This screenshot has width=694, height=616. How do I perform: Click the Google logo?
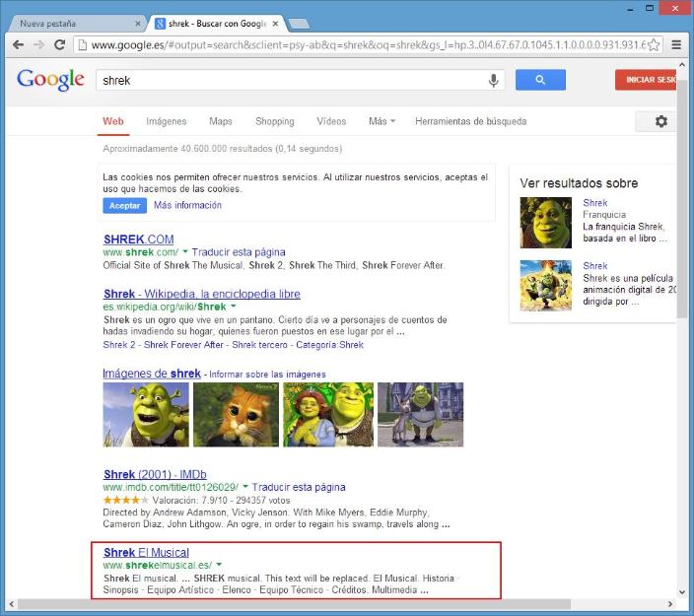point(50,80)
